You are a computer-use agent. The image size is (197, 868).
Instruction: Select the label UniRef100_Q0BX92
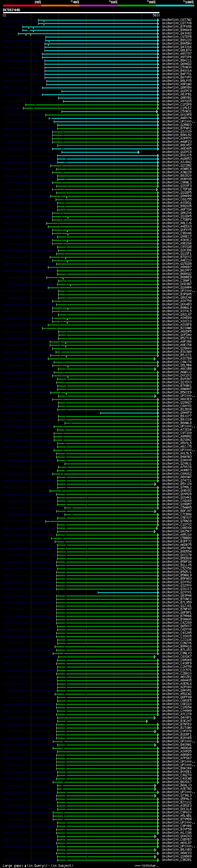point(176,490)
